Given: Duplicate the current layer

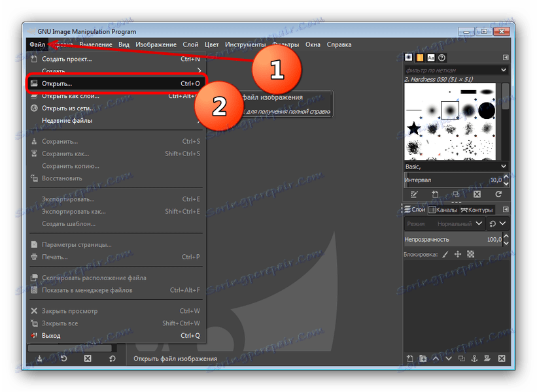Looking at the screenshot, I should (462, 359).
